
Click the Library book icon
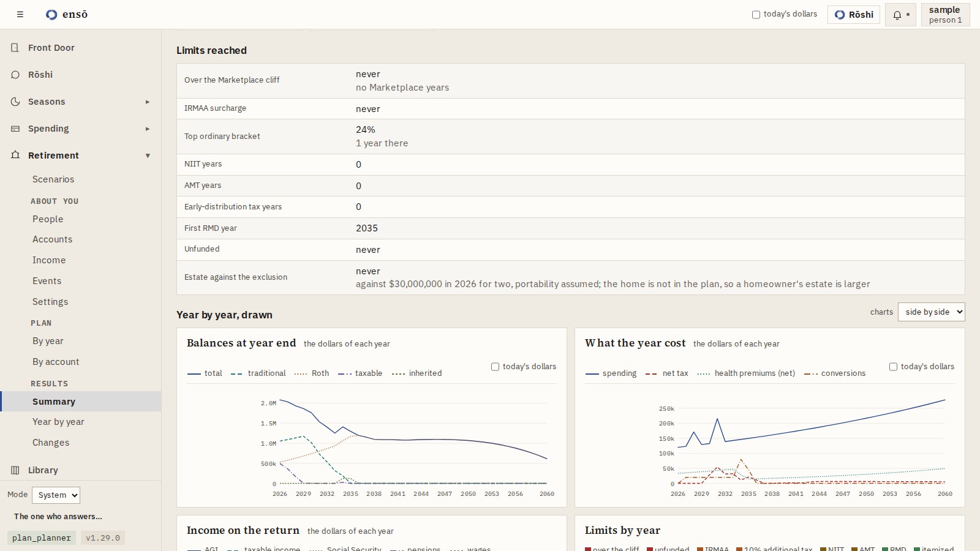[15, 470]
